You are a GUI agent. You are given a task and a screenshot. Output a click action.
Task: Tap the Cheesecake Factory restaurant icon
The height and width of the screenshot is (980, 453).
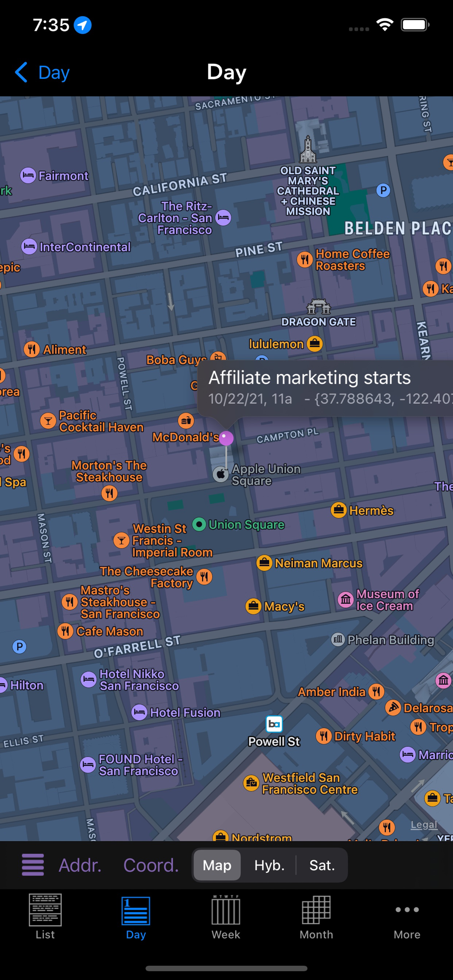click(204, 577)
